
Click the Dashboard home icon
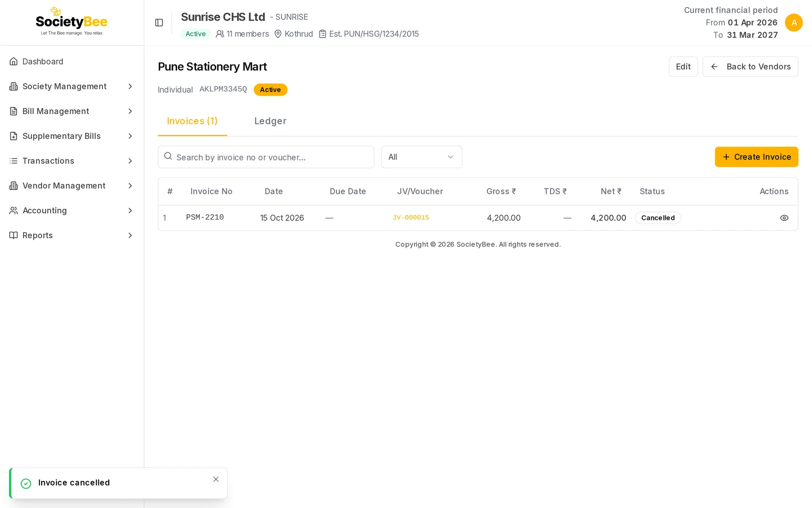[x=14, y=61]
